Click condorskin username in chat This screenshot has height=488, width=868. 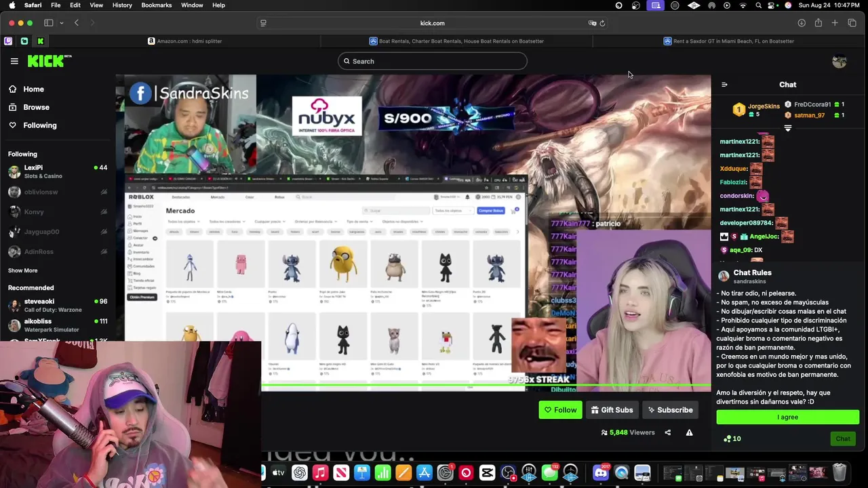737,196
